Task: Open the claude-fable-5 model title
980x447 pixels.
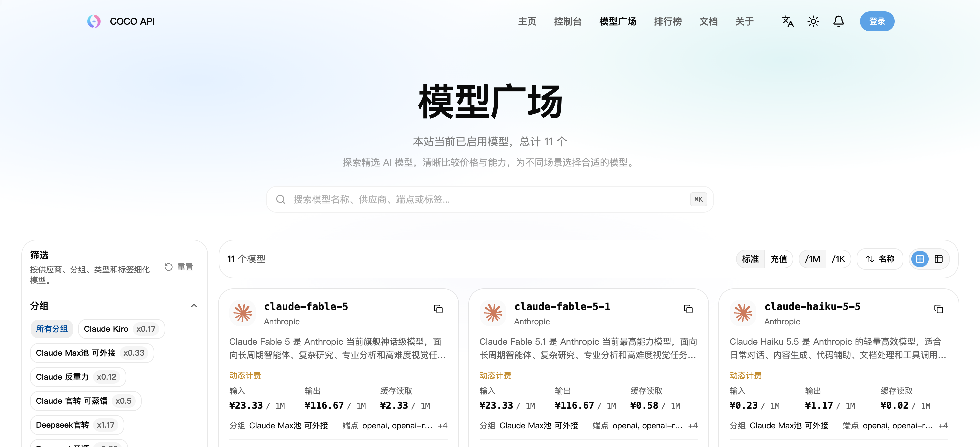Action: [x=306, y=307]
